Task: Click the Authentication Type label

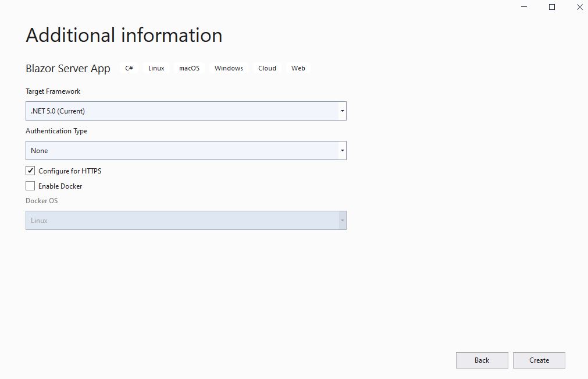Action: pos(56,131)
